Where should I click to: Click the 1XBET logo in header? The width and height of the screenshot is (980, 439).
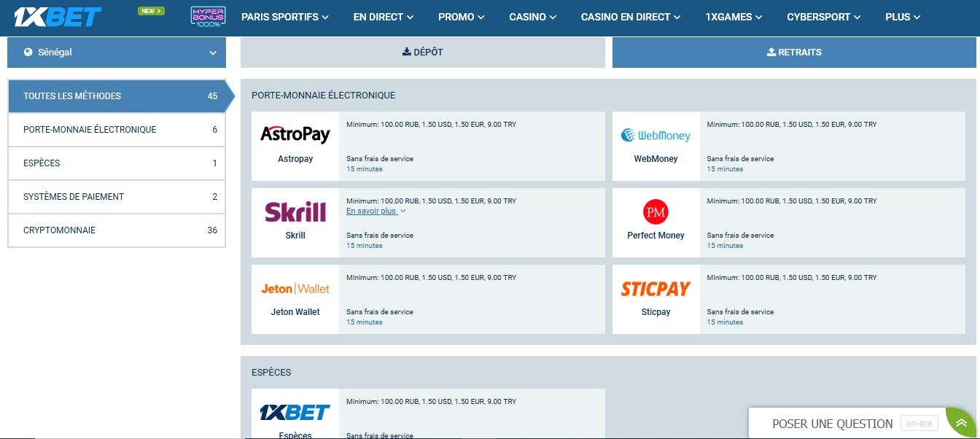point(58,17)
